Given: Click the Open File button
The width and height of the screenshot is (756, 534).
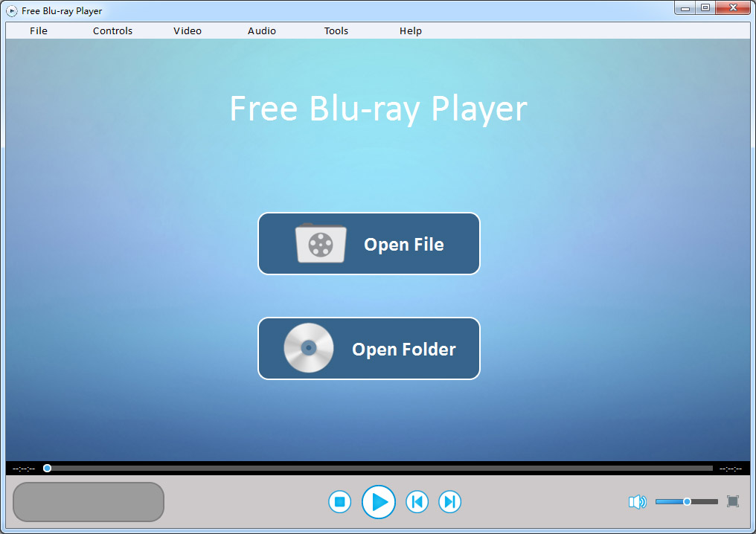Looking at the screenshot, I should [x=369, y=244].
